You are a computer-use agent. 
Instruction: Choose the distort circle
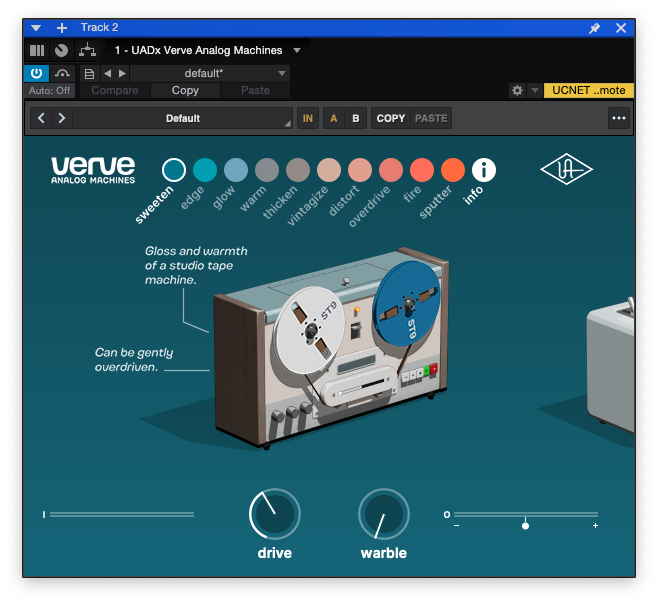[x=360, y=170]
